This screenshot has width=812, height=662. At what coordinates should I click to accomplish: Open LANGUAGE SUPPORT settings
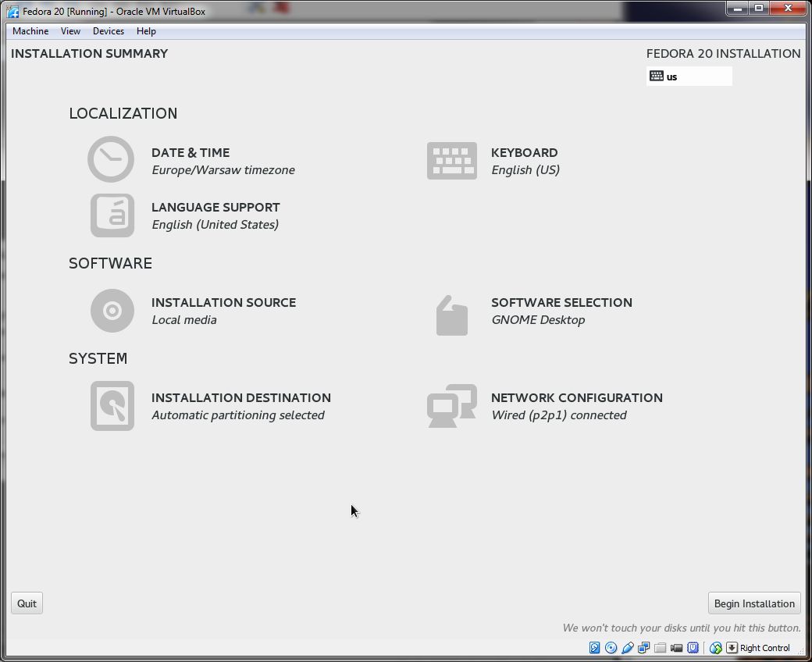click(215, 207)
